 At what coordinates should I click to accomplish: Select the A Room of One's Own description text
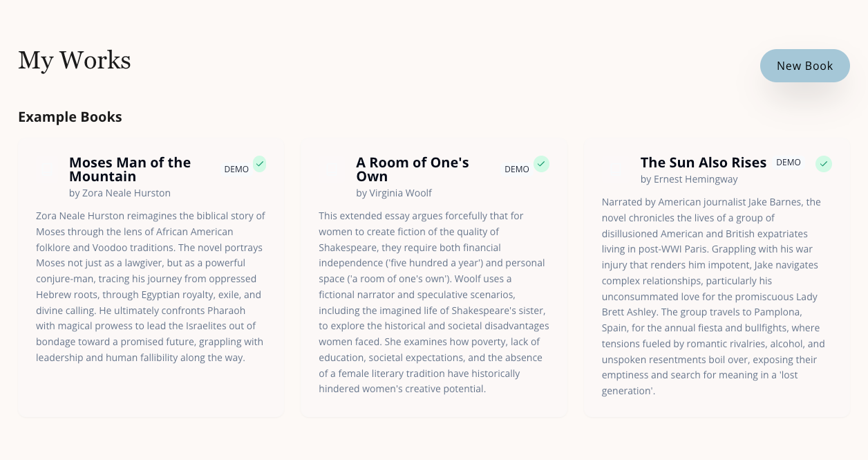click(433, 302)
